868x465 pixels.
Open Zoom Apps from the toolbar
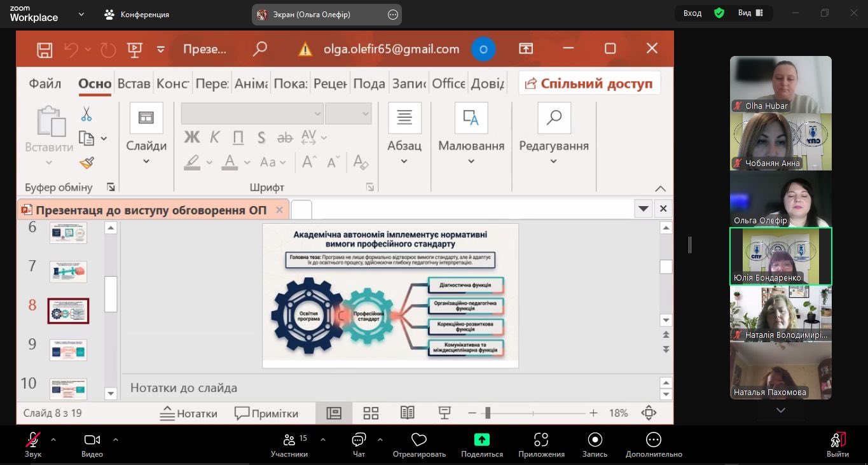click(x=541, y=444)
